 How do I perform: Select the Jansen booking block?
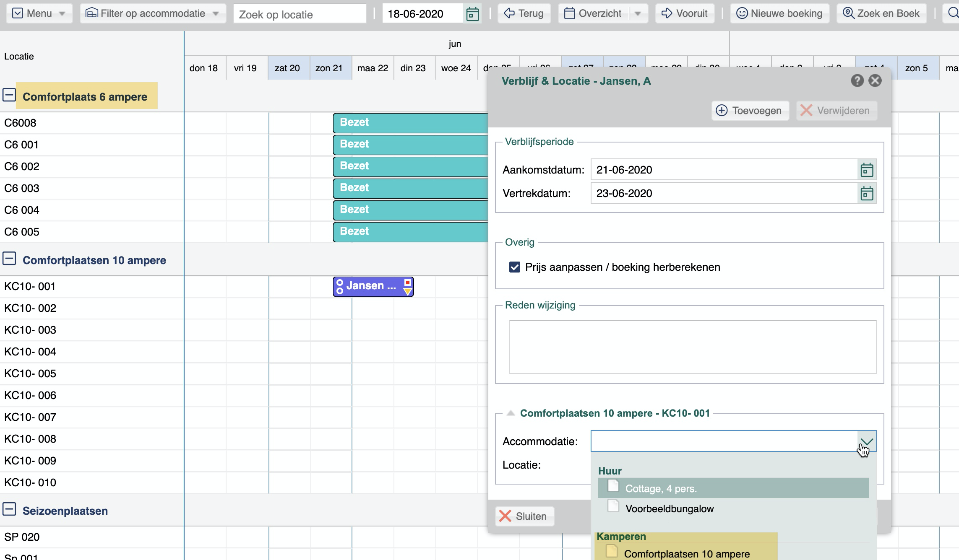pyautogui.click(x=373, y=287)
